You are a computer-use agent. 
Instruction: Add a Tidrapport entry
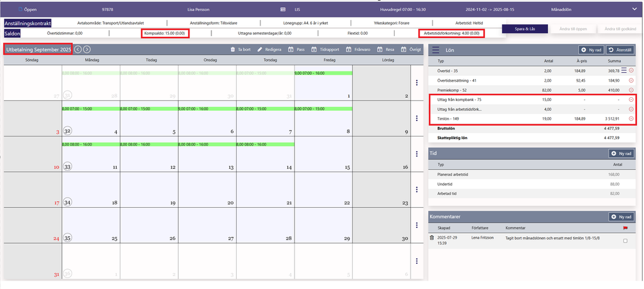coord(314,50)
